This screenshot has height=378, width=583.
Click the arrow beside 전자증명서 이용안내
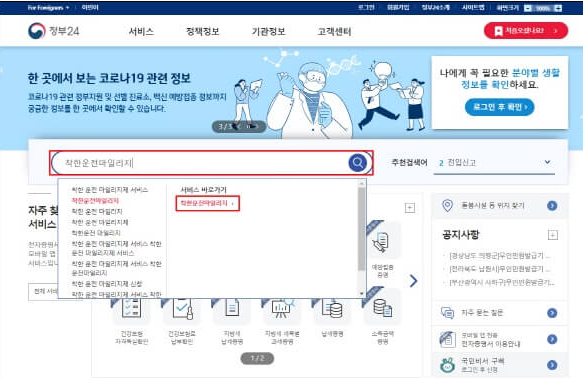click(x=552, y=339)
